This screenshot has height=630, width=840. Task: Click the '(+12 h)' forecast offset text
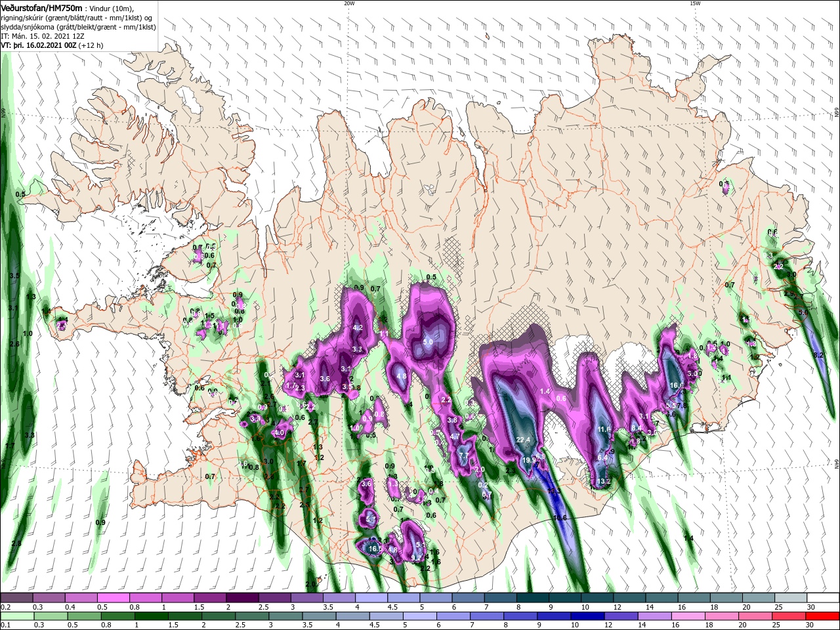pos(91,45)
